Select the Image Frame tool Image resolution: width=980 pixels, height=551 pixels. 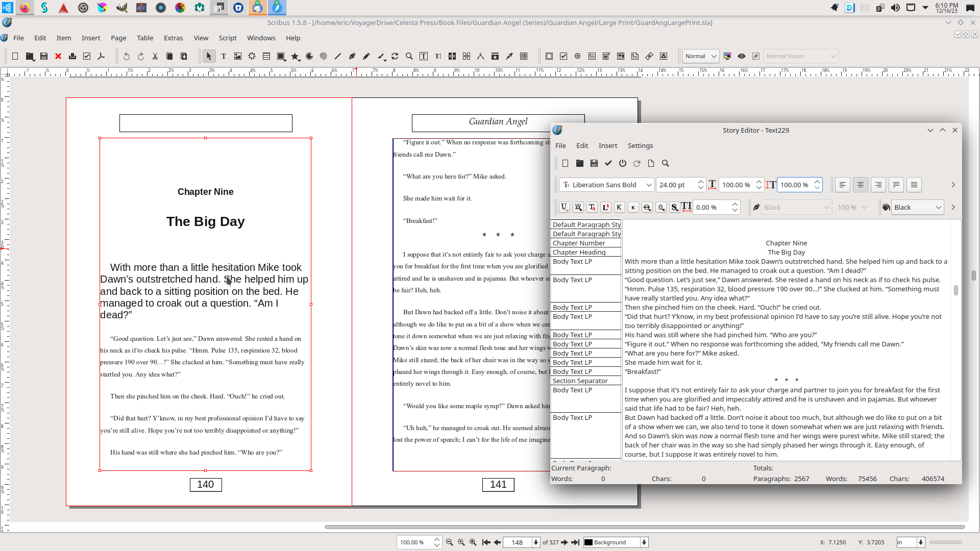tap(238, 56)
